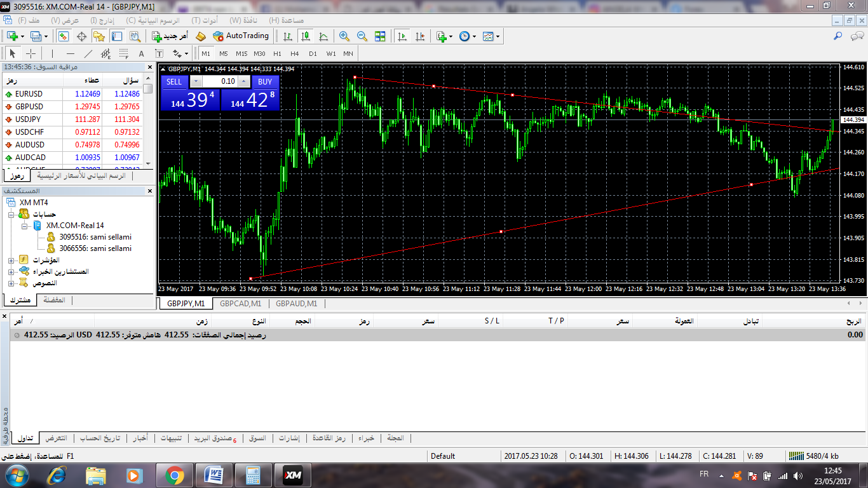Select the Fibonacci retracement tool
Screen dimensions: 868x488
coord(123,53)
